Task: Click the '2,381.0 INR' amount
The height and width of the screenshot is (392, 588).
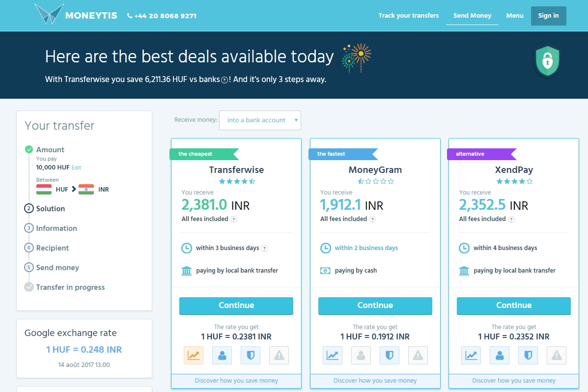Action: (215, 205)
